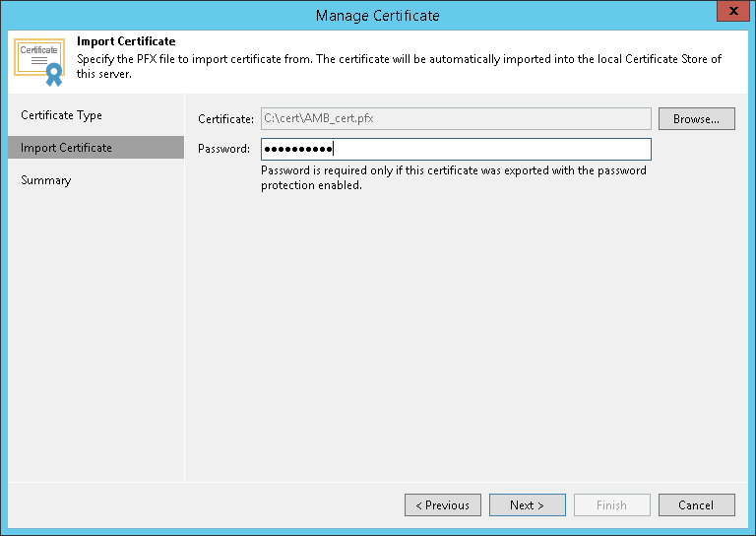The height and width of the screenshot is (536, 756).
Task: Focus the Password input field
Action: point(456,149)
